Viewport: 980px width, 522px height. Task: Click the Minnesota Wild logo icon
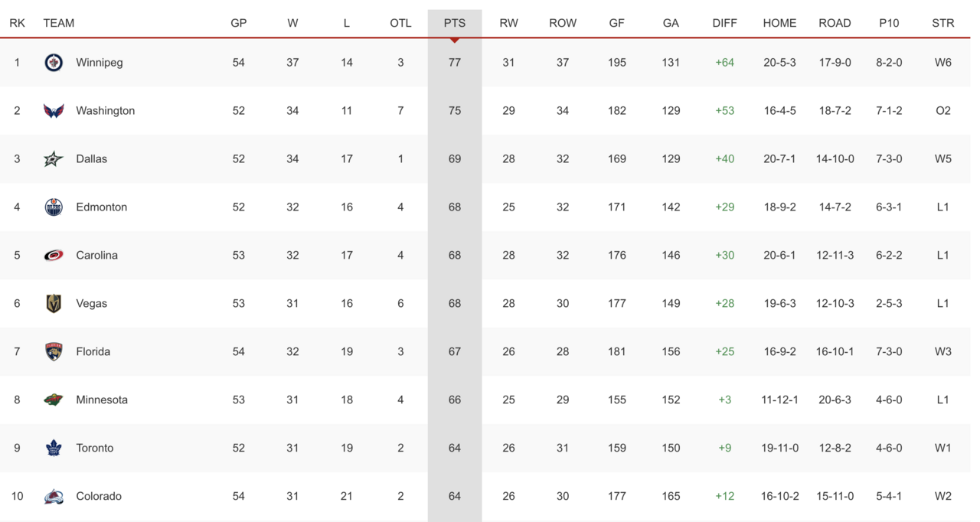point(54,400)
